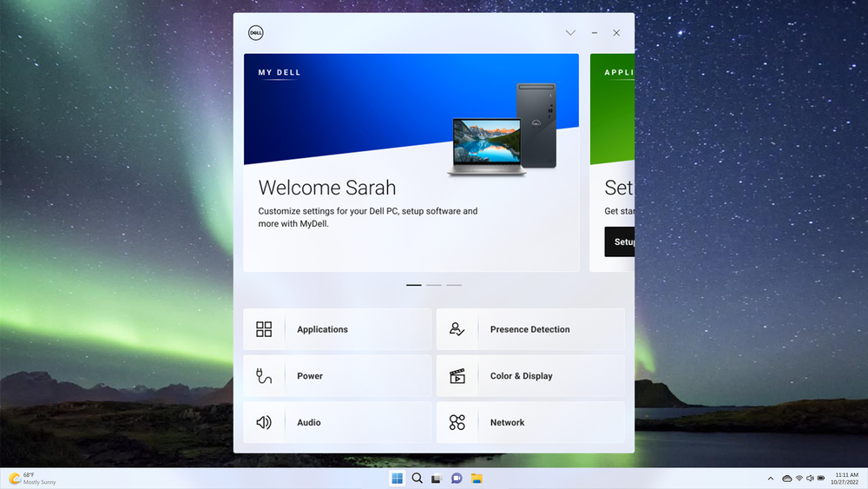Select the first carousel page indicator
Image resolution: width=868 pixels, height=489 pixels.
(413, 285)
